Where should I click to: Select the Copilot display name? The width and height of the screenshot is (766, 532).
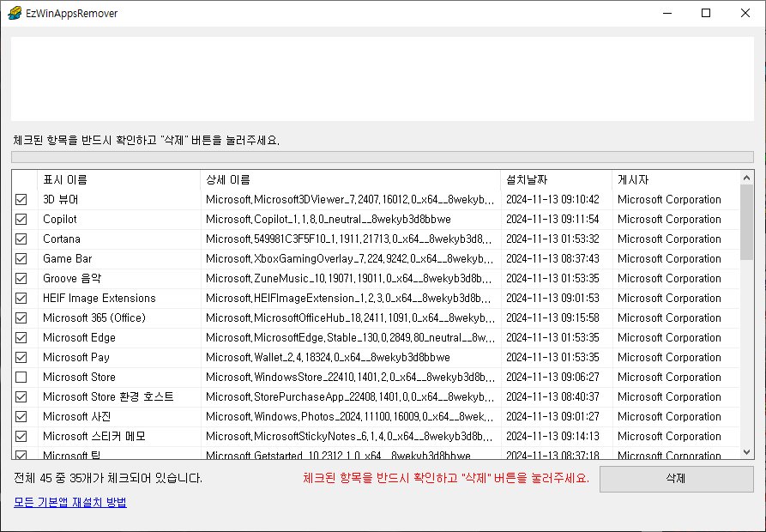coord(59,220)
